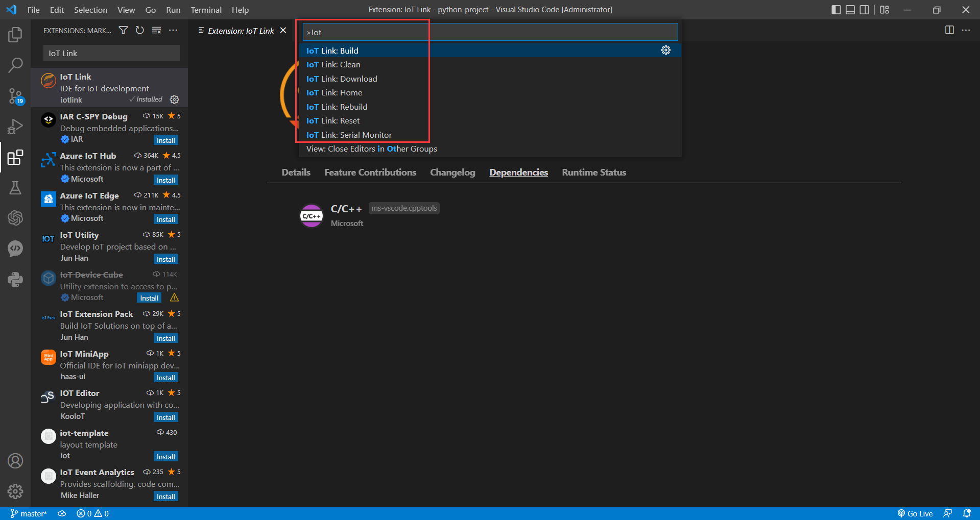This screenshot has width=980, height=520.
Task: Open the feedback icon in status bar
Action: coord(948,513)
